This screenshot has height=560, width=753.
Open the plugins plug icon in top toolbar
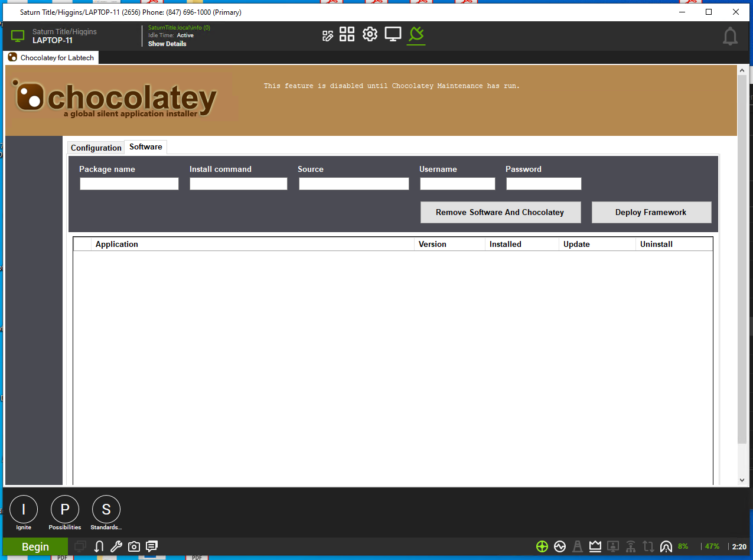point(416,35)
